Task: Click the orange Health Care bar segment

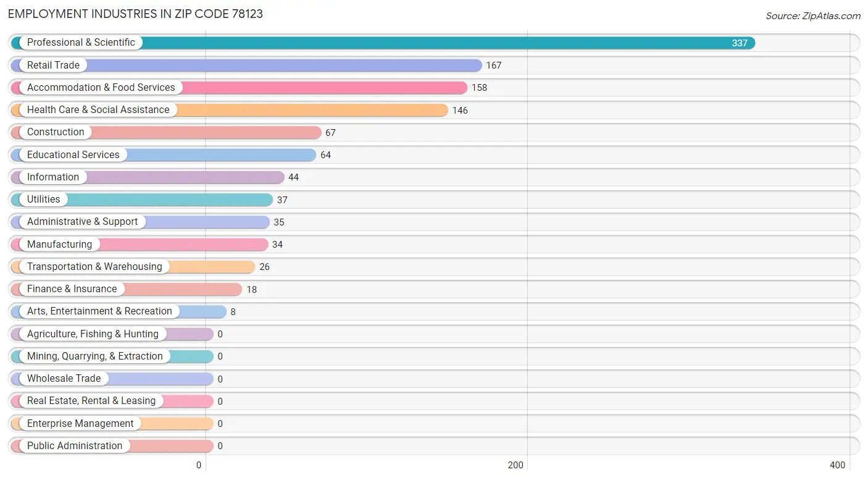Action: pos(229,110)
